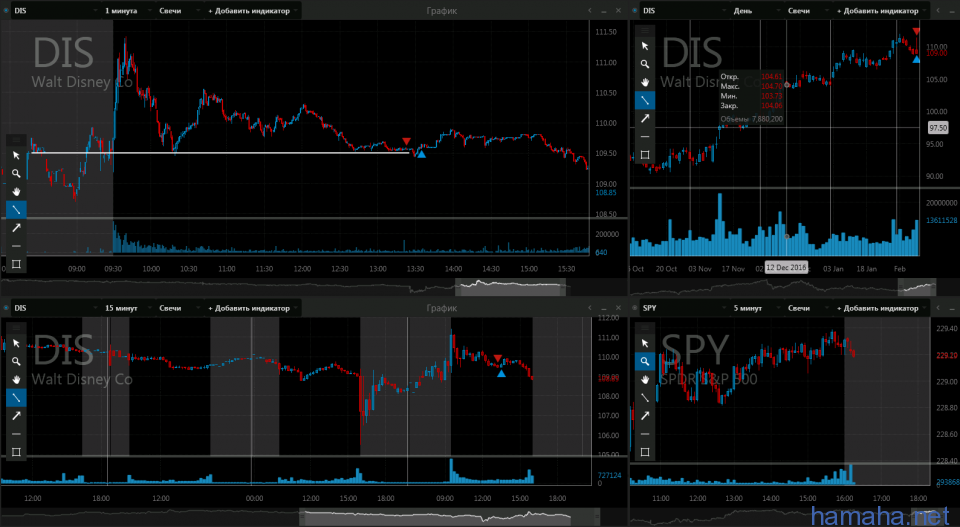960x527 pixels.
Task: Click navigator range slider under DIS 15-minute chart
Action: point(449,517)
